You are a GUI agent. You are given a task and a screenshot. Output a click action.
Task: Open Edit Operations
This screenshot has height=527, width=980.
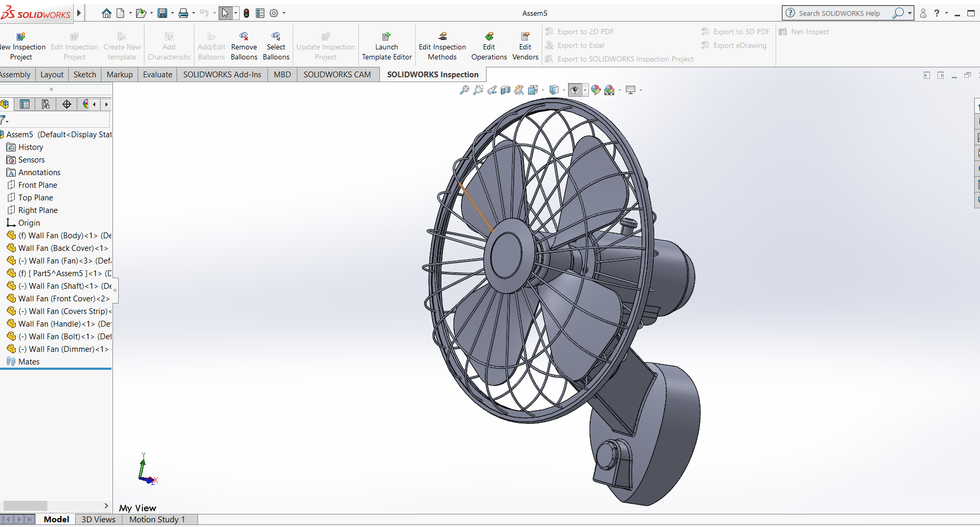click(489, 46)
